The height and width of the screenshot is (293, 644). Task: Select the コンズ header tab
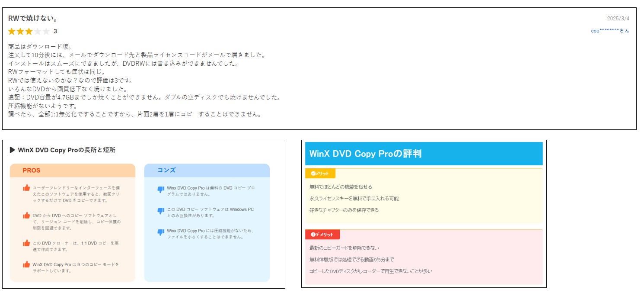click(x=207, y=171)
